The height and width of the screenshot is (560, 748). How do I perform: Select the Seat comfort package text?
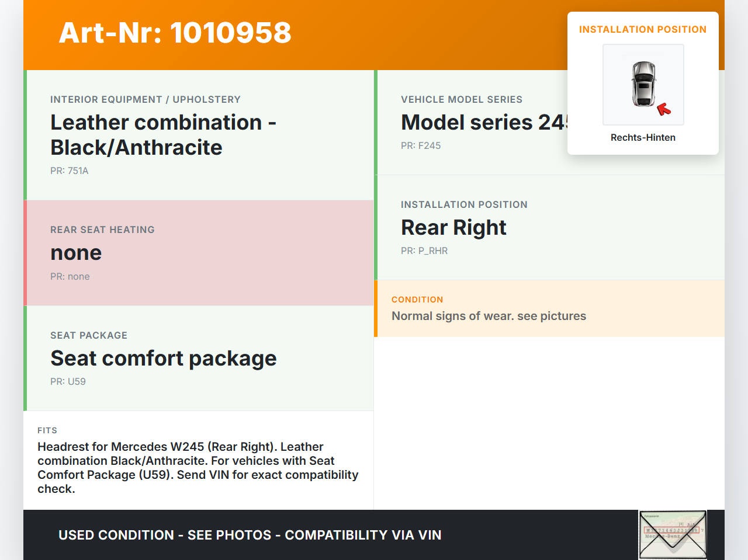click(164, 359)
